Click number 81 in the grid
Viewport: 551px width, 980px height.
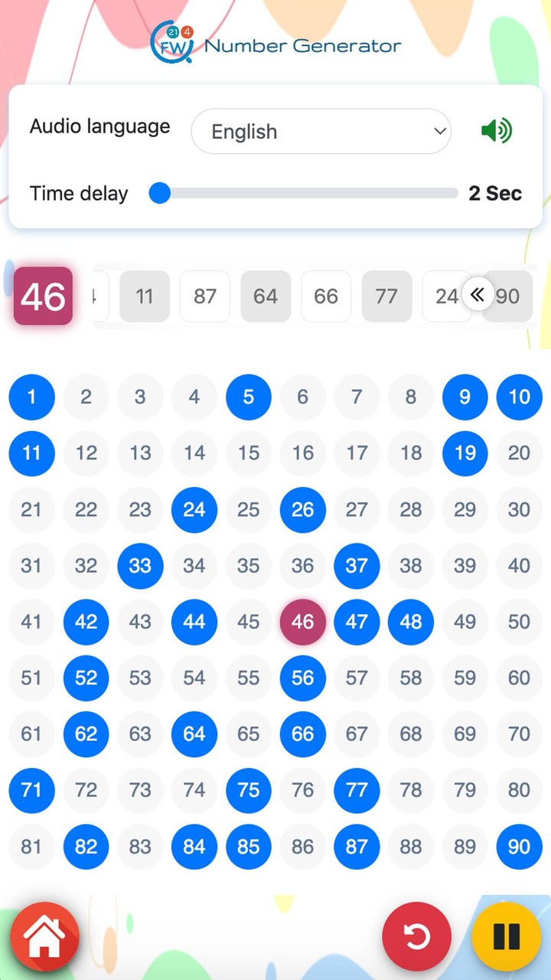[x=31, y=847]
